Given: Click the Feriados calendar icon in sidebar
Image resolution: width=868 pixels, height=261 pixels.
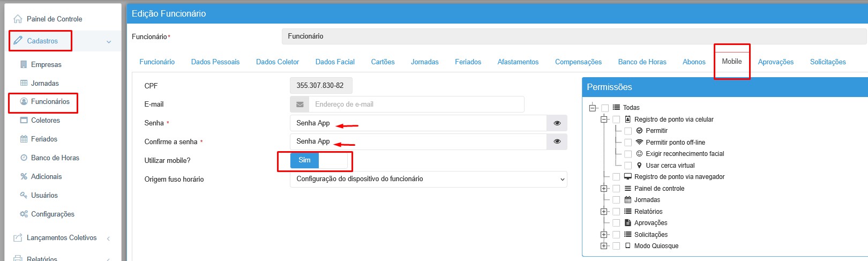Looking at the screenshot, I should (24, 139).
